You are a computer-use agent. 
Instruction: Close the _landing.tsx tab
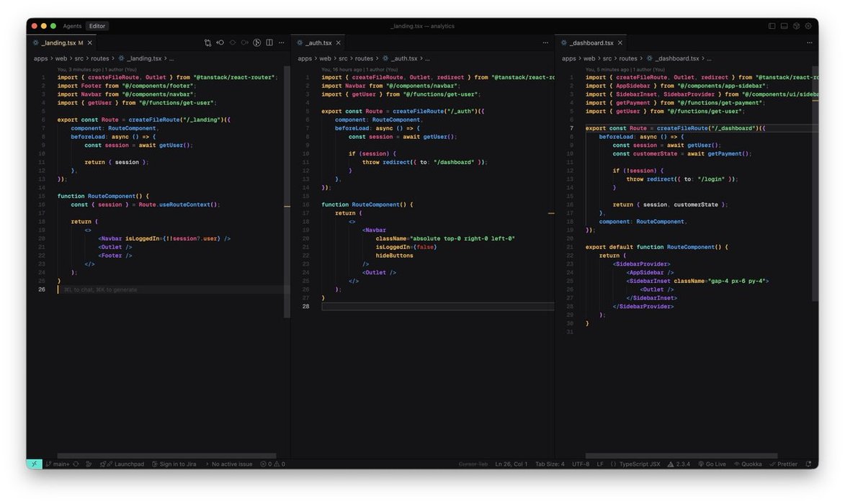click(x=90, y=43)
